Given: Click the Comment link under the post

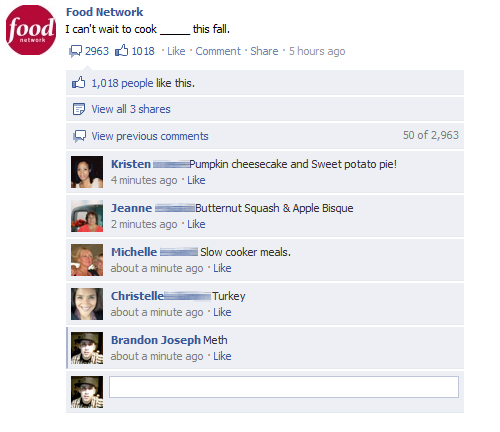Looking at the screenshot, I should tap(218, 51).
